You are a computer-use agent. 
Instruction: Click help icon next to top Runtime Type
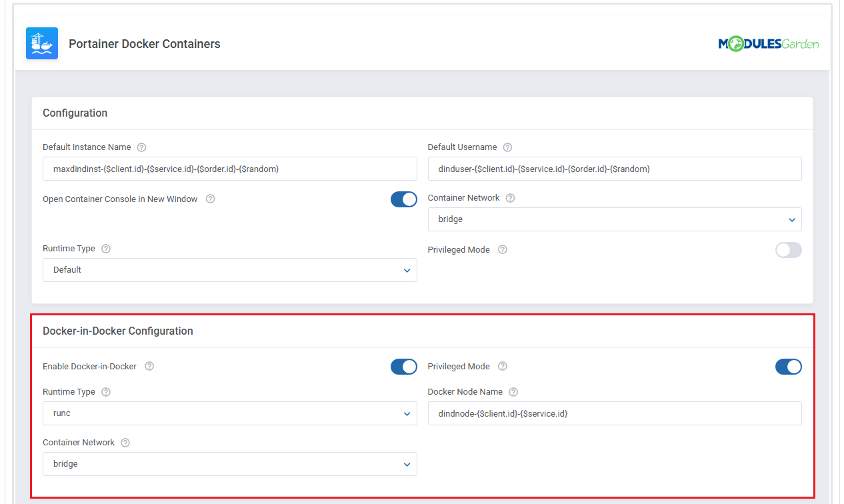(x=105, y=249)
